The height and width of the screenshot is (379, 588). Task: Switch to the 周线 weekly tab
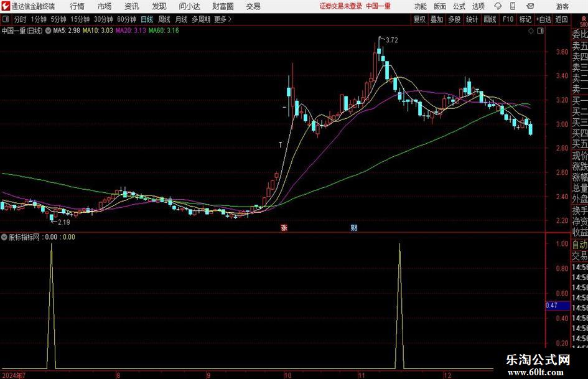click(x=164, y=19)
